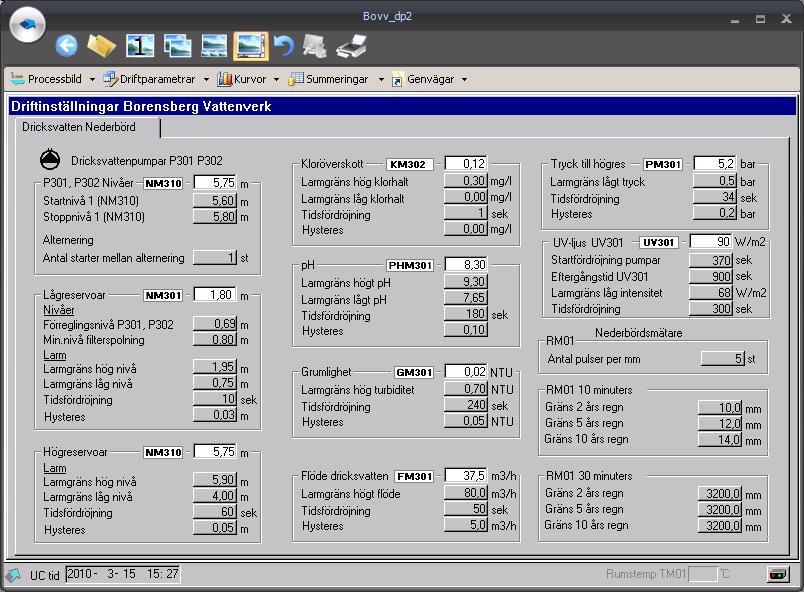Open the Processbild menu
Image resolution: width=804 pixels, height=592 pixels.
(46, 79)
